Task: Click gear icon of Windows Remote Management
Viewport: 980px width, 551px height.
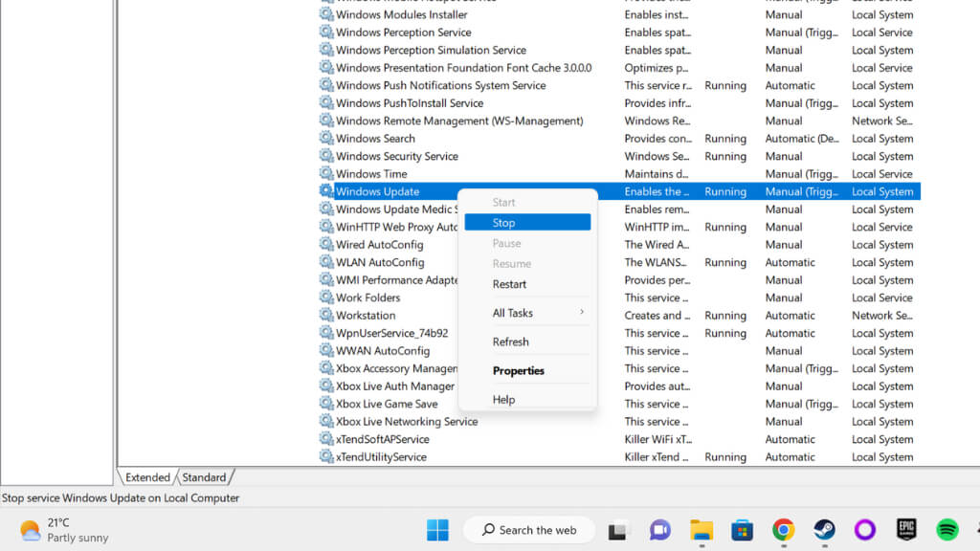Action: pyautogui.click(x=326, y=120)
